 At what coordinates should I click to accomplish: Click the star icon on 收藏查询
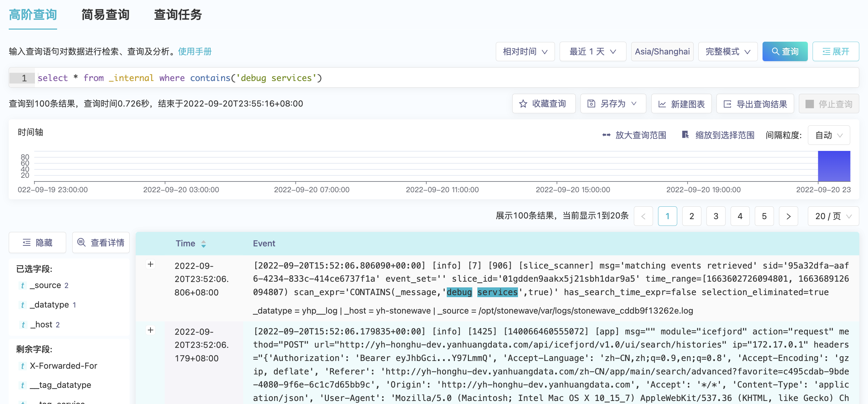[523, 104]
